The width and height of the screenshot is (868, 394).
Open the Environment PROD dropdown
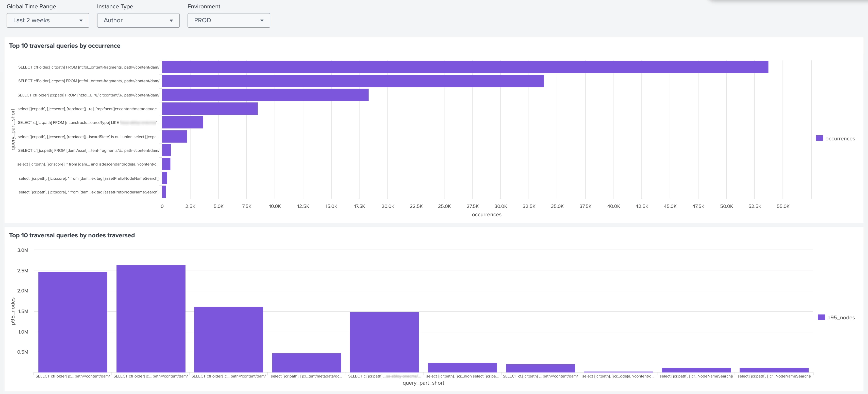pos(228,20)
